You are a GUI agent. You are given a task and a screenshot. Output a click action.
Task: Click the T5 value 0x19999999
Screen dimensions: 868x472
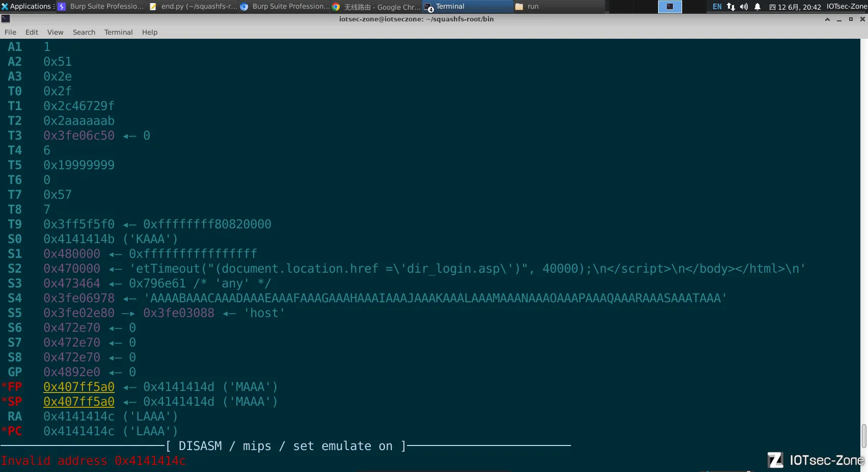coord(79,165)
